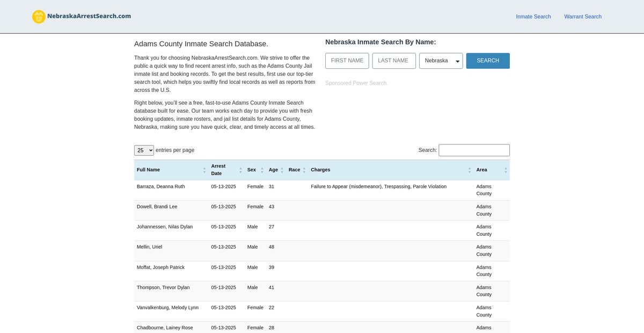Sort table by Arrest Date arrows
Screen dimensions: 644x333
[239, 170]
